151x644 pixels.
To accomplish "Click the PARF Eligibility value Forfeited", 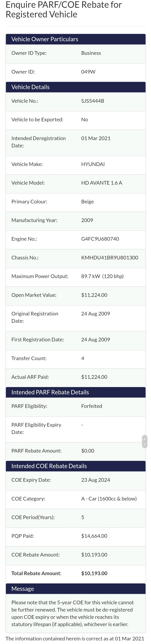I will (x=91, y=406).
